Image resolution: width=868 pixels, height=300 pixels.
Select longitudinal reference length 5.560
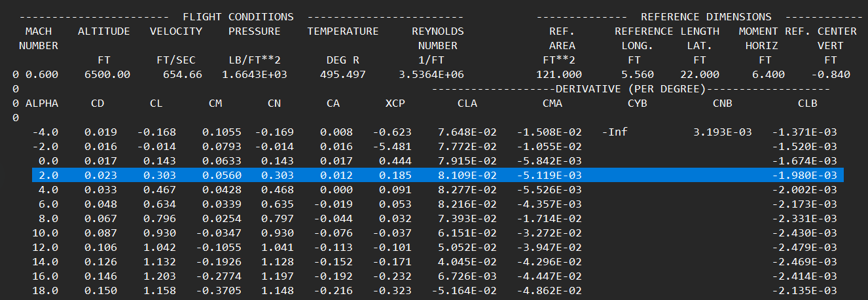click(638, 75)
